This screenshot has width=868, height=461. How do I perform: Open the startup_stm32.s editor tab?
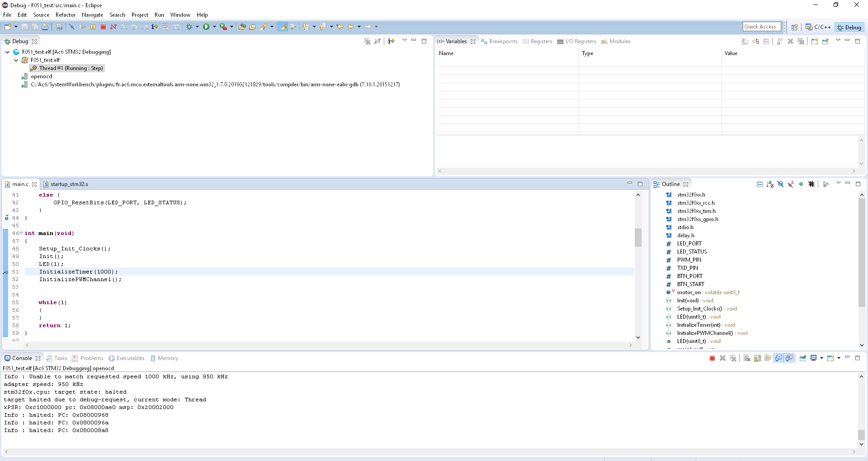coord(69,184)
